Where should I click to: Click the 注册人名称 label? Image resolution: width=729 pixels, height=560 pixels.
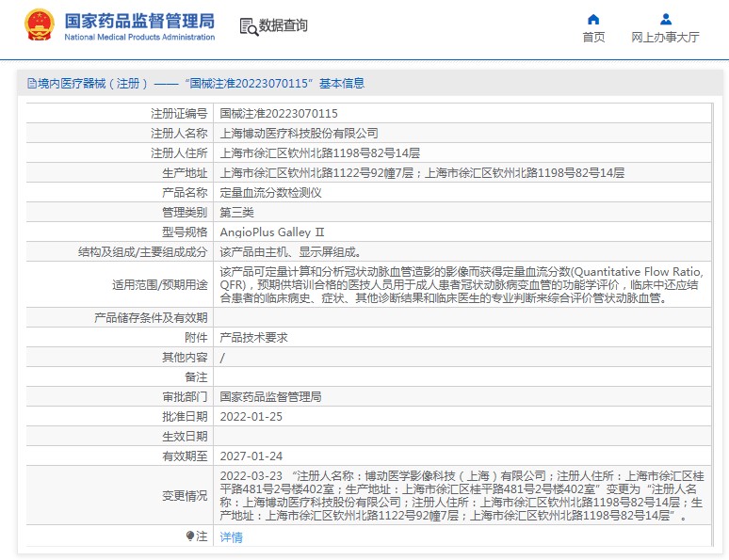pyautogui.click(x=179, y=134)
